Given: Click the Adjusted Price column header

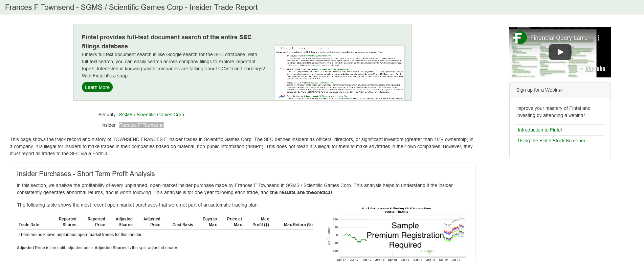Looking at the screenshot, I should coord(152,222).
